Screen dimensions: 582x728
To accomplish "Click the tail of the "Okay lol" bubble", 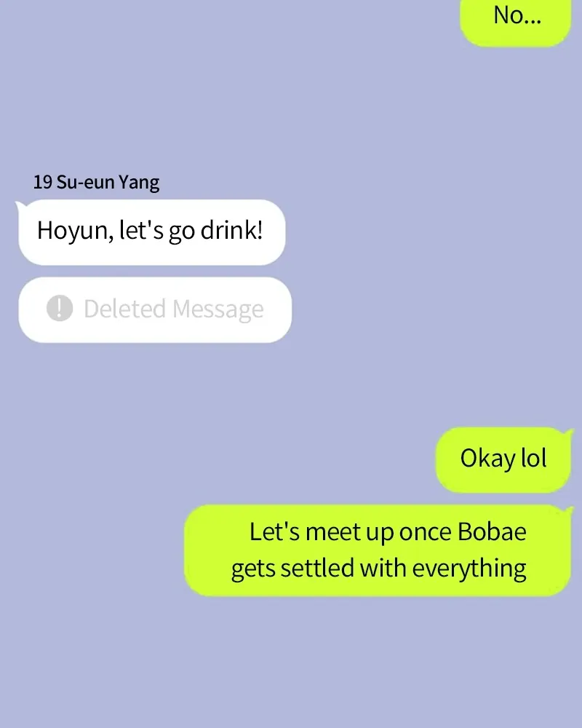I will (x=568, y=434).
